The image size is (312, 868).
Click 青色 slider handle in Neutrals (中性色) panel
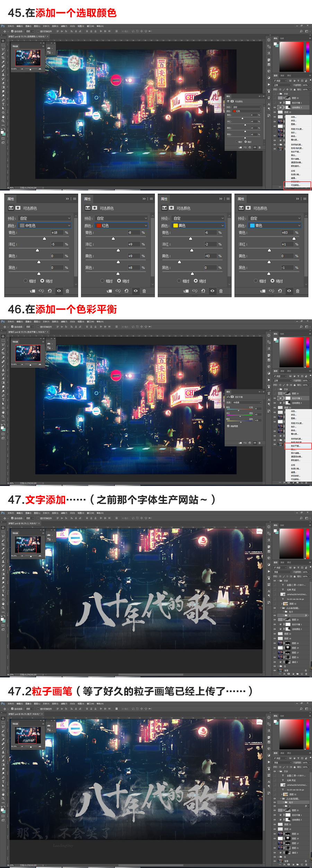pyautogui.click(x=44, y=239)
